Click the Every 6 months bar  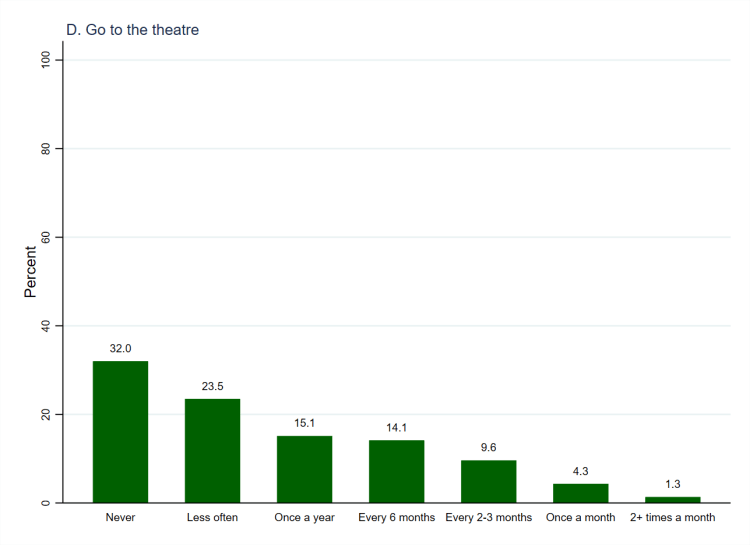[x=396, y=471]
